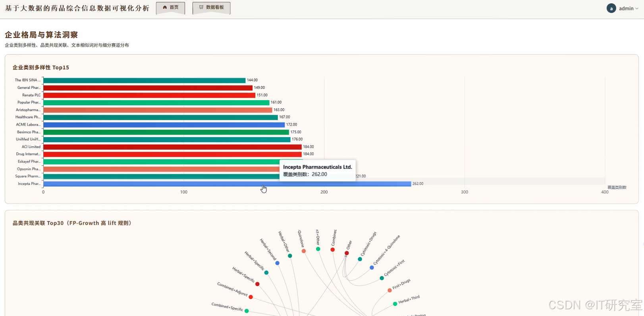Image resolution: width=644 pixels, height=316 pixels.
Task: Select the Opsonin Pharma bar
Action: click(x=162, y=169)
